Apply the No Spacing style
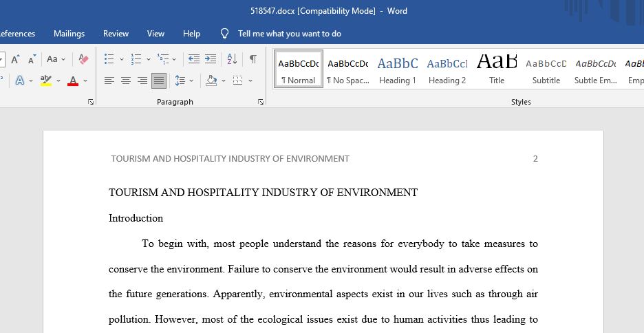Screen dimensions: 644x333 [348, 69]
